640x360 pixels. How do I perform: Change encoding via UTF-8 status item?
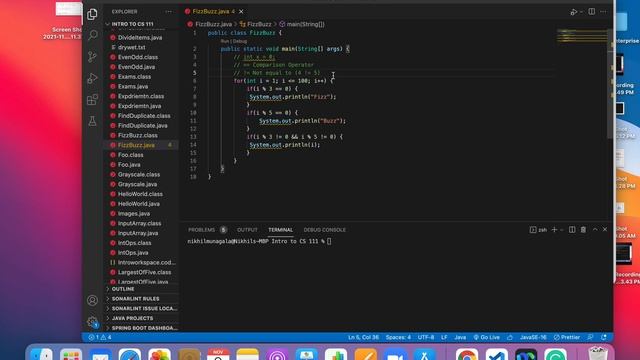click(426, 338)
